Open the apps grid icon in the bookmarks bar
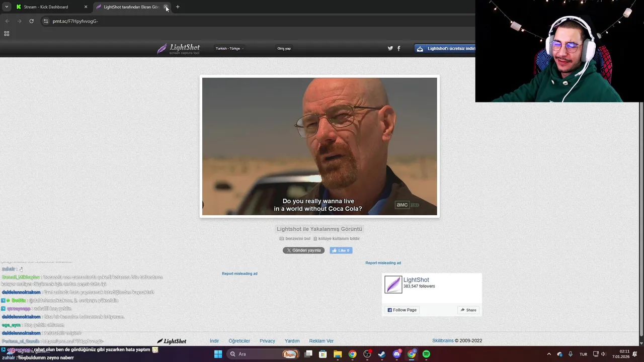 pyautogui.click(x=7, y=34)
